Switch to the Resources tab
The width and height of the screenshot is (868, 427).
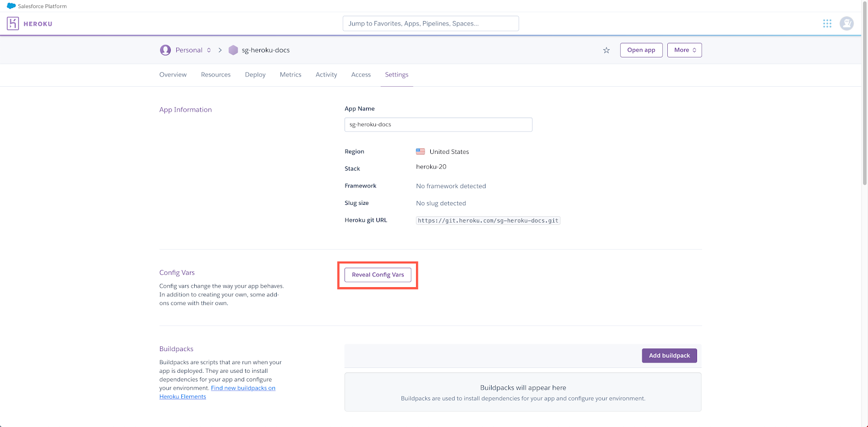(216, 75)
